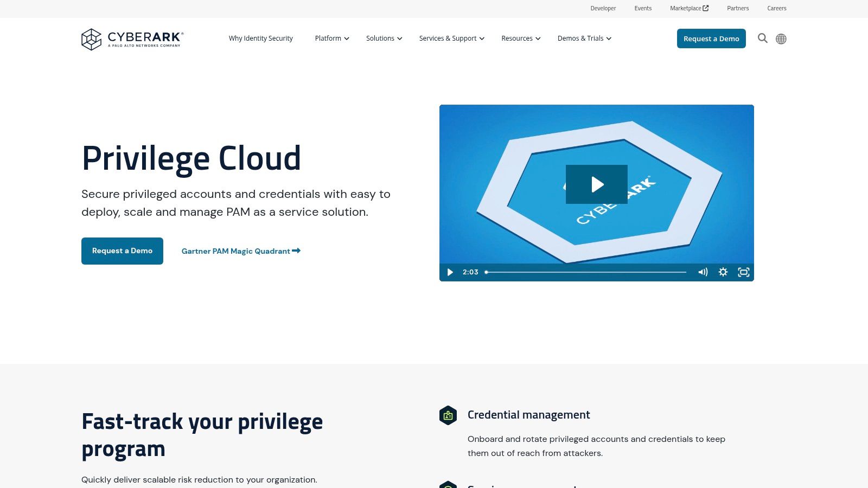Viewport: 868px width, 488px height.
Task: Go to the Events page
Action: pos(643,8)
